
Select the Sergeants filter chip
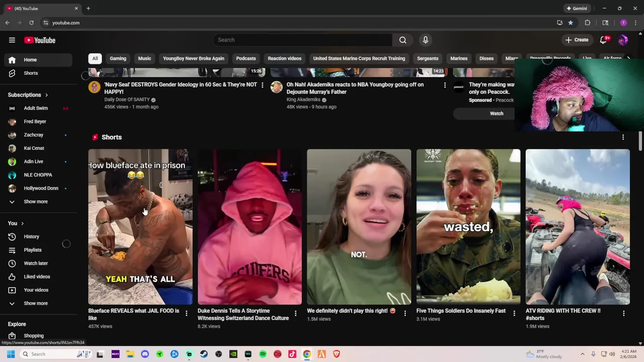click(428, 58)
